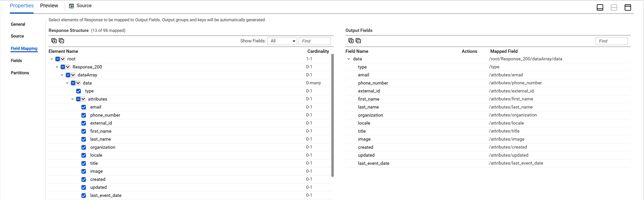
Task: Open the Source section in sidebar
Action: tap(17, 36)
